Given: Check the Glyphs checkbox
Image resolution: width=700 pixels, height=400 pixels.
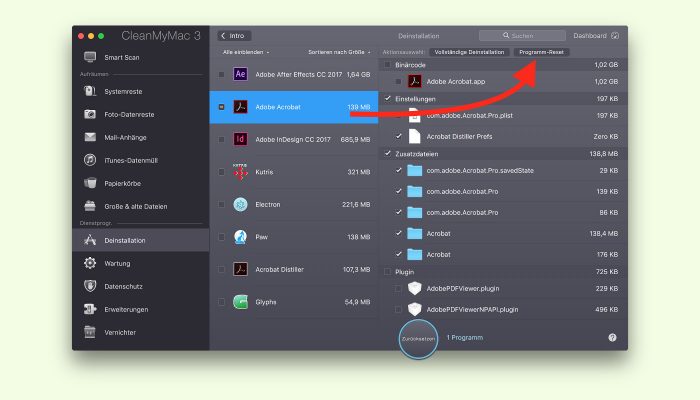Looking at the screenshot, I should [x=221, y=302].
